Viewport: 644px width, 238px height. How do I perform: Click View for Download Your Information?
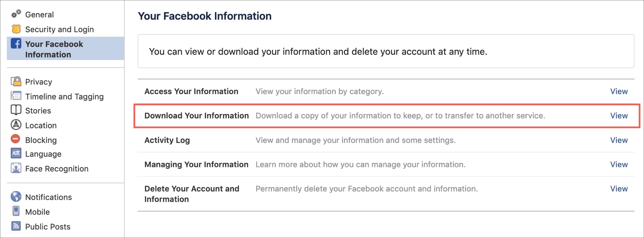tap(619, 116)
